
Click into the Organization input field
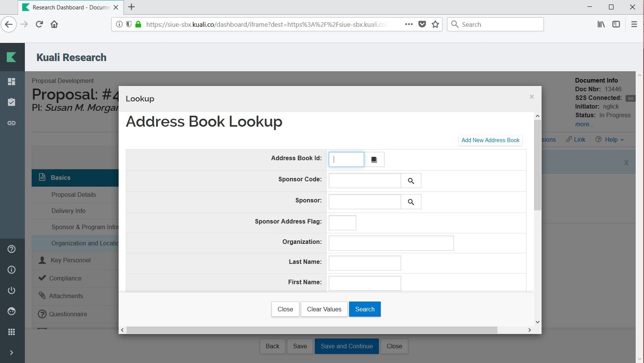coord(391,243)
